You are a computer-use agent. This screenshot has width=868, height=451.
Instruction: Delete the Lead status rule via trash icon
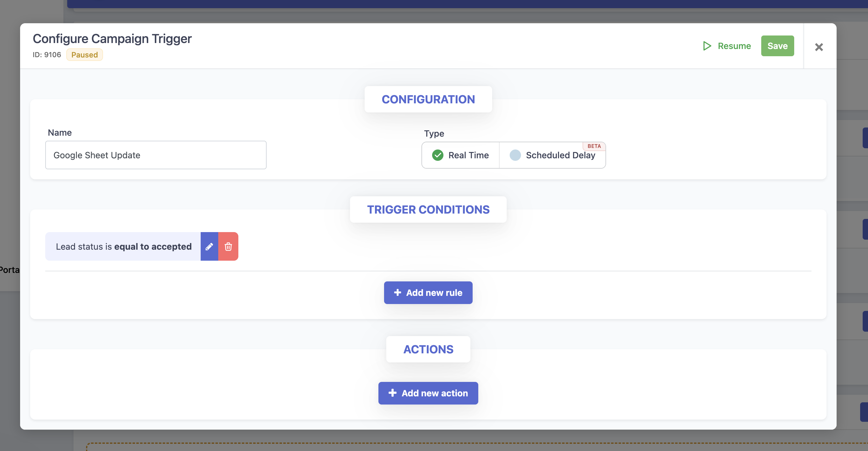[x=228, y=247]
